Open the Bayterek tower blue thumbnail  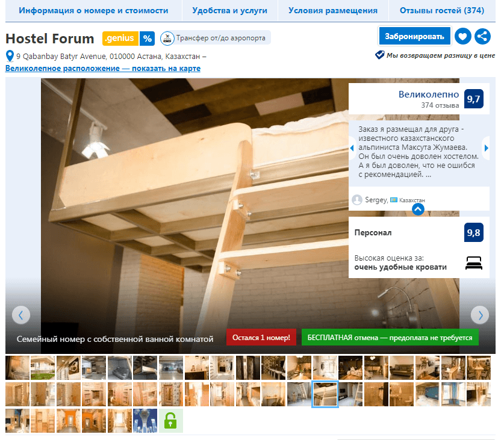coord(145,421)
